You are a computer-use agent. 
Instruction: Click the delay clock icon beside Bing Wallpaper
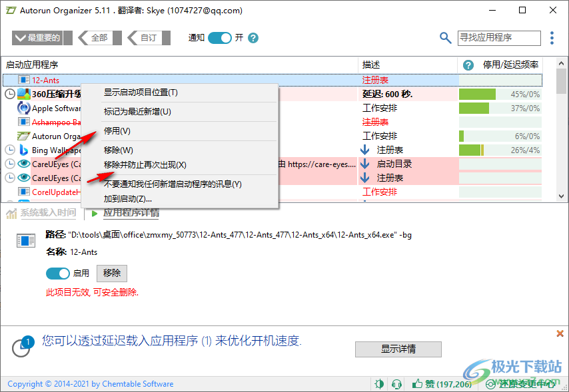click(x=10, y=150)
